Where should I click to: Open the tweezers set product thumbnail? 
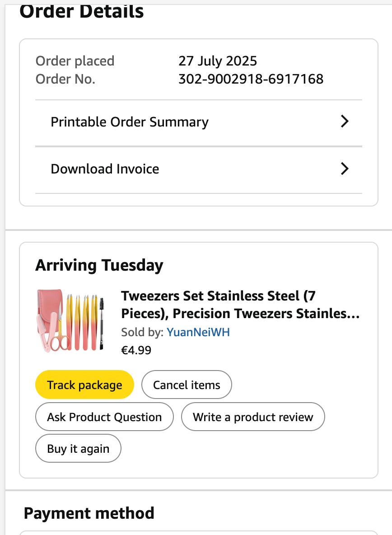[70, 320]
